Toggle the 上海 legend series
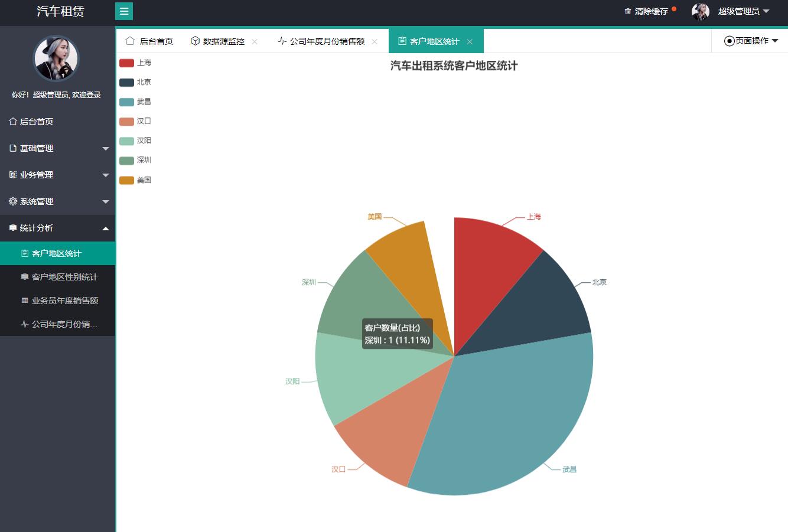 pos(135,63)
